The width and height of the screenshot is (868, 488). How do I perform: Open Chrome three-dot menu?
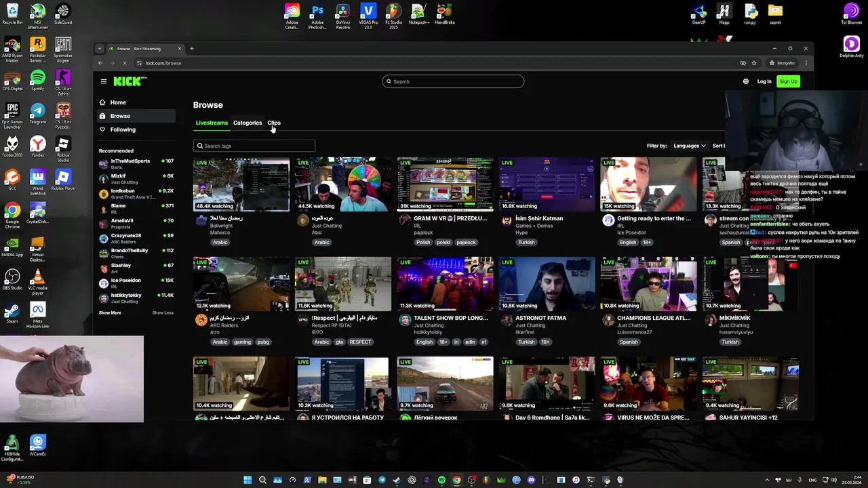(x=806, y=63)
